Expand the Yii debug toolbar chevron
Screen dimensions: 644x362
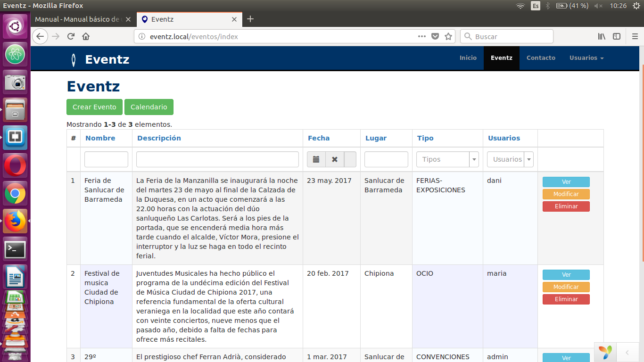[627, 352]
